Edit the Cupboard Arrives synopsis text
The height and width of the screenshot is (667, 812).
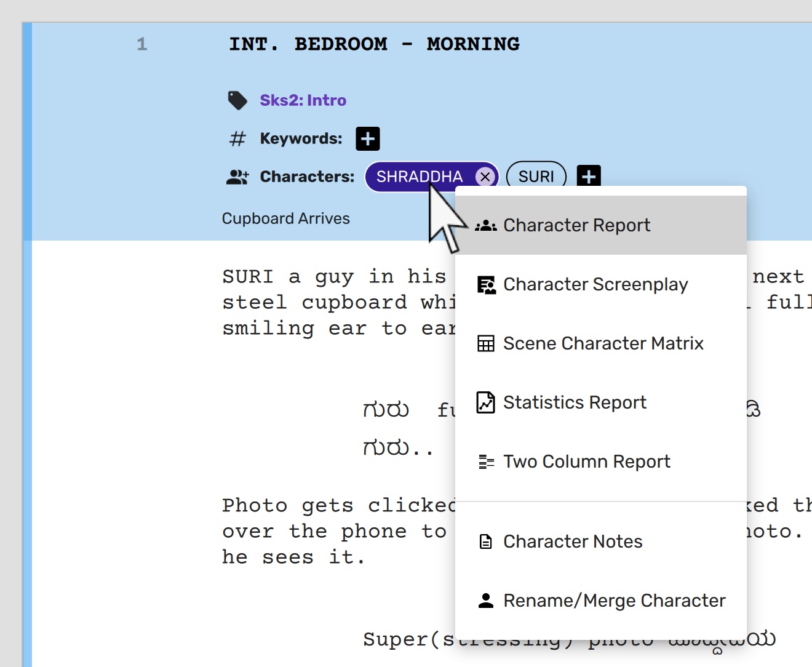tap(286, 219)
